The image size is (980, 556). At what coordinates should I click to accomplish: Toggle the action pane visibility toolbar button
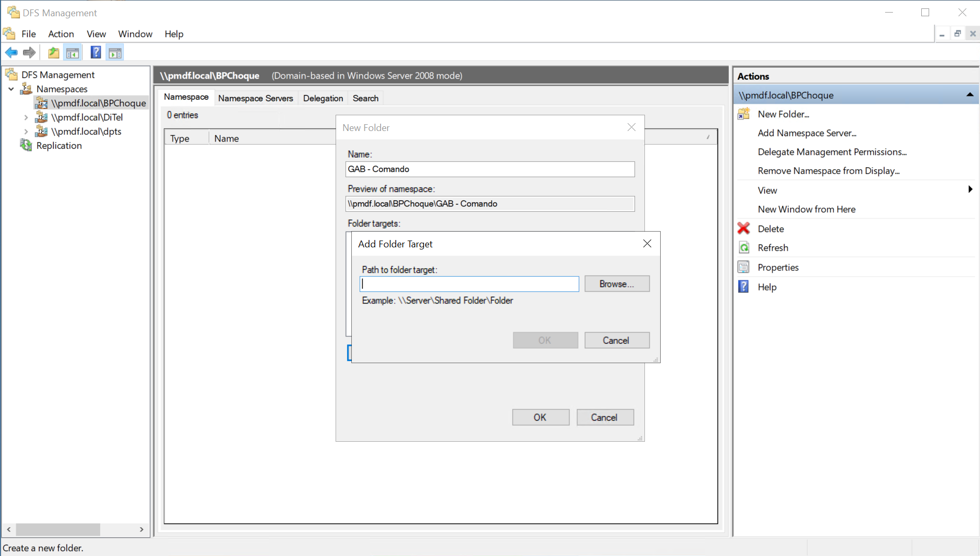tap(115, 52)
